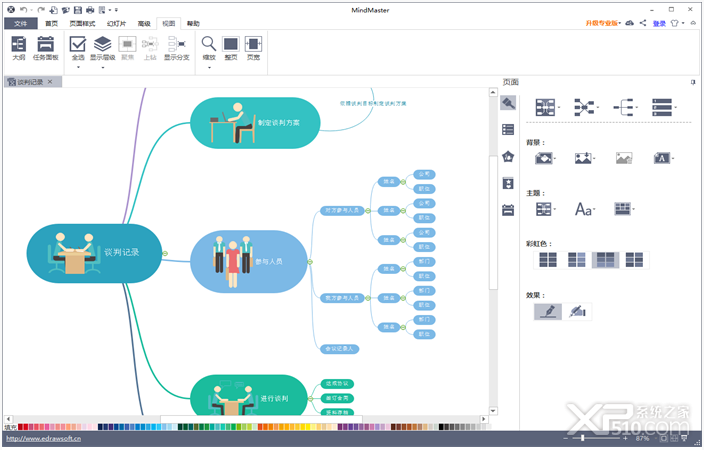Click the vertical scrollbar down arrow
704x450 pixels.
493,410
